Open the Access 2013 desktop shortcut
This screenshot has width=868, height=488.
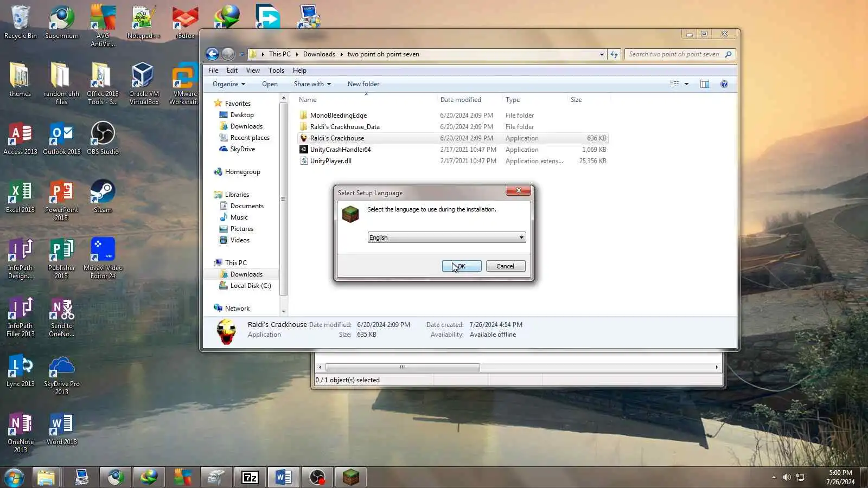tap(21, 138)
